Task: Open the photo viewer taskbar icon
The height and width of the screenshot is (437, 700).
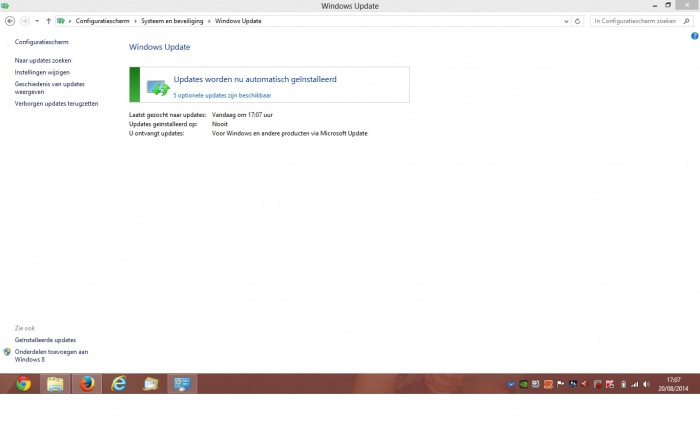Action: [x=150, y=384]
